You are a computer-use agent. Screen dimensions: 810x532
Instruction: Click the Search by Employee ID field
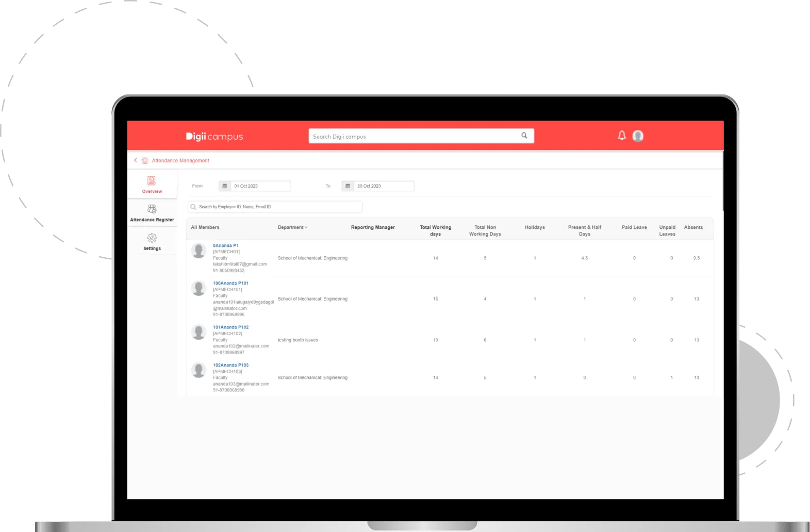coord(278,207)
